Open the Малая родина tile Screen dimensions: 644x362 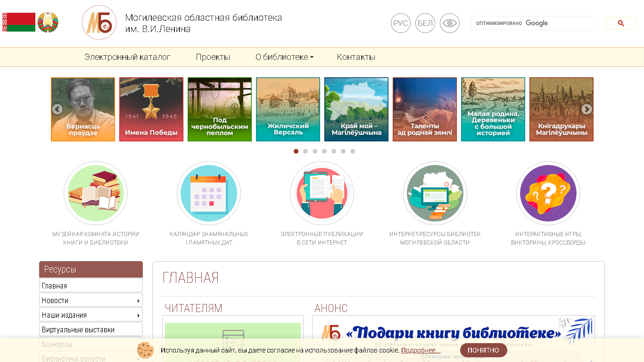pos(493,109)
